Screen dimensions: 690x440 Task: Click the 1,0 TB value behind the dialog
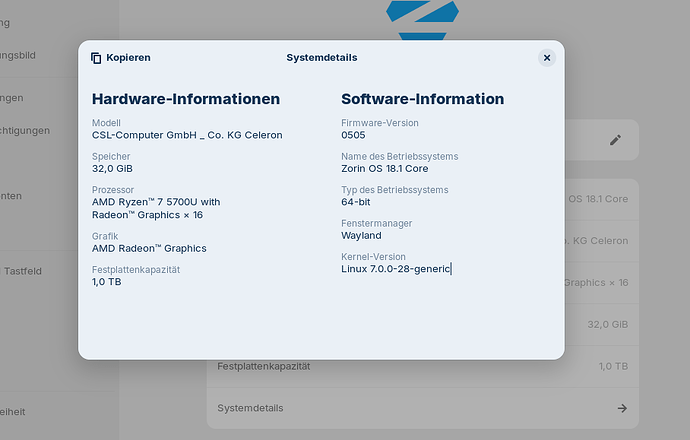[x=613, y=366]
